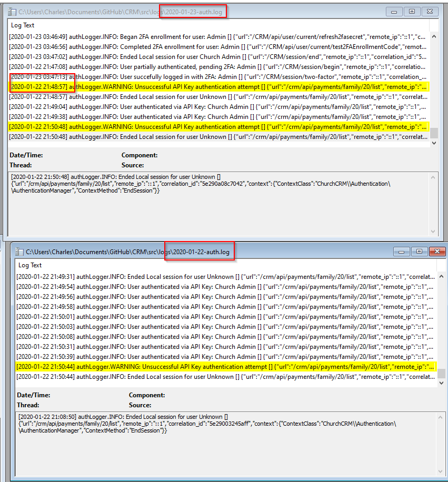The width and height of the screenshot is (448, 482).
Task: Click the top window detail pane's scroll-down arrow
Action: pos(433,232)
